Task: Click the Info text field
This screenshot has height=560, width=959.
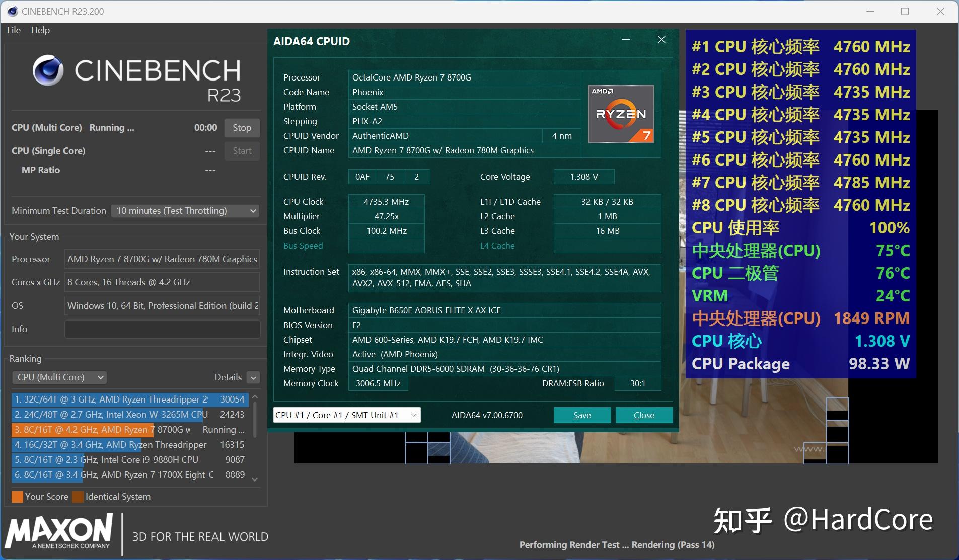Action: [162, 329]
